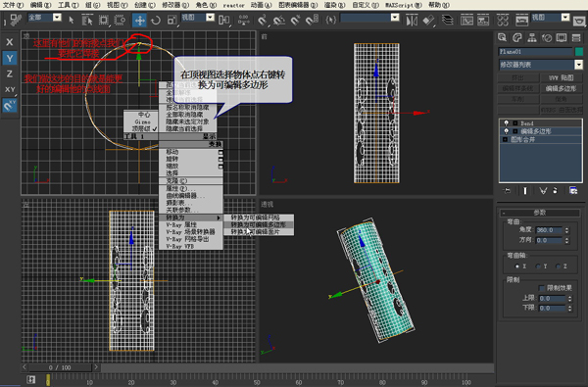Image resolution: width=588 pixels, height=387 pixels.
Task: Open the MAXScript menu
Action: pyautogui.click(x=404, y=5)
